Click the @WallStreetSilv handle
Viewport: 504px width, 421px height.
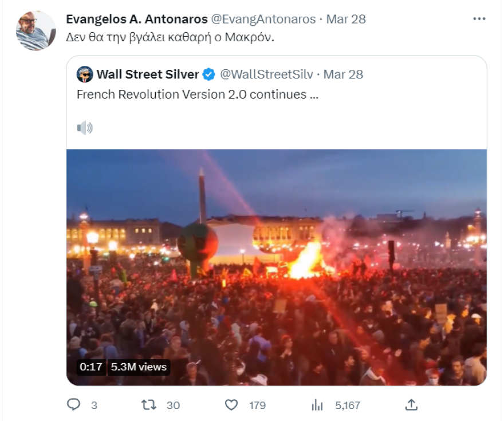click(266, 74)
